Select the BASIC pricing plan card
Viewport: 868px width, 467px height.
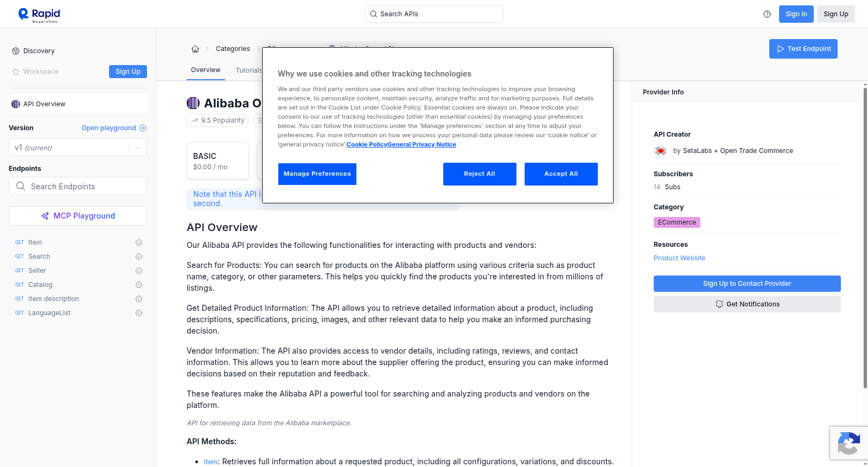coord(218,161)
